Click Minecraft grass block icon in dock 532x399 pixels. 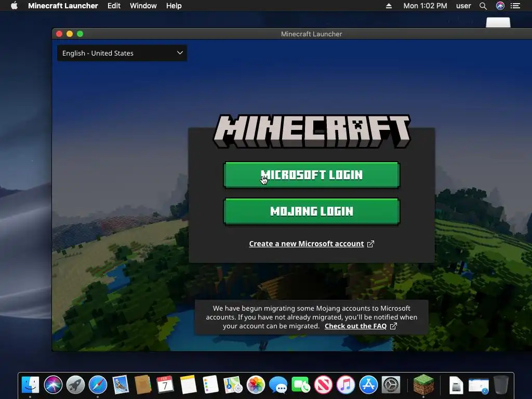click(423, 385)
